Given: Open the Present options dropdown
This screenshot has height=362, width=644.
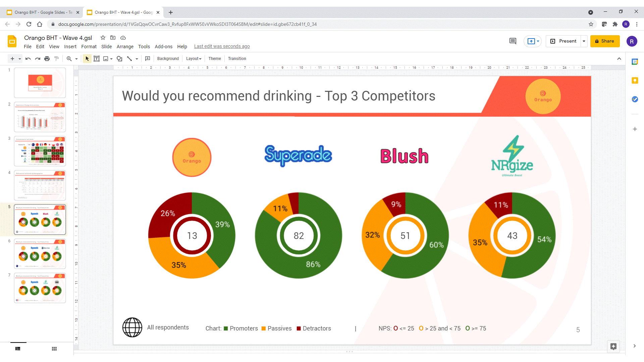Looking at the screenshot, I should click(x=584, y=41).
